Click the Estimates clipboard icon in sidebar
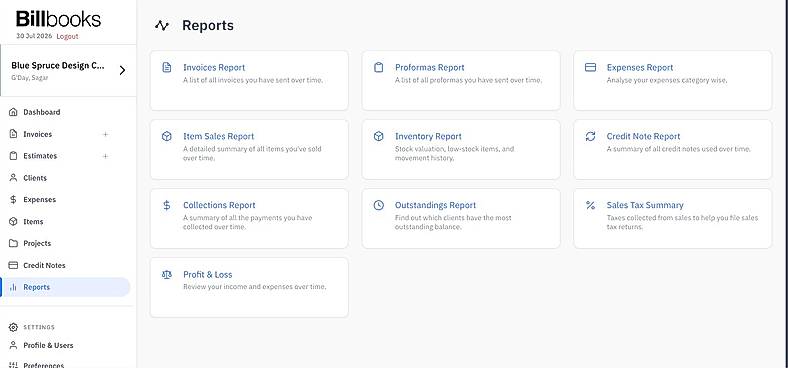This screenshot has width=788, height=368. click(x=13, y=156)
